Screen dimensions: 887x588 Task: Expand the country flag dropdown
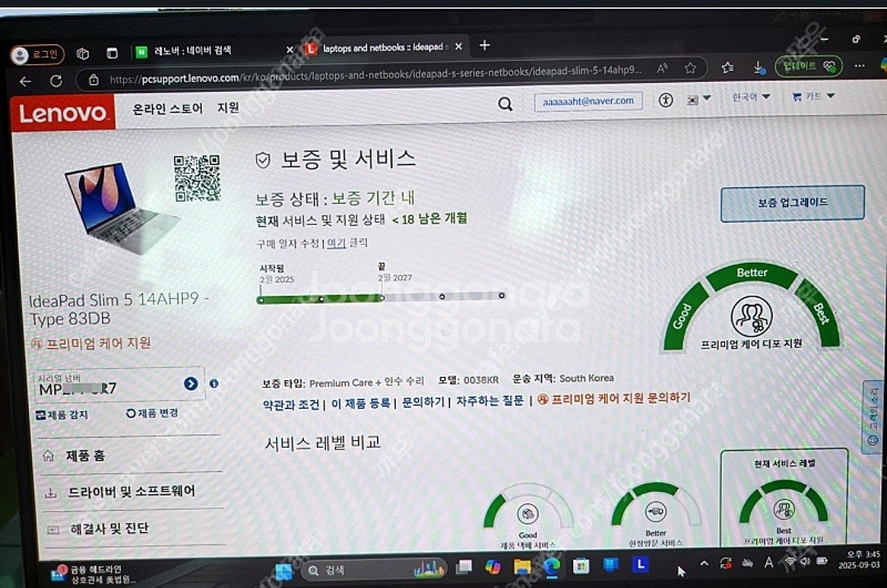pyautogui.click(x=699, y=99)
